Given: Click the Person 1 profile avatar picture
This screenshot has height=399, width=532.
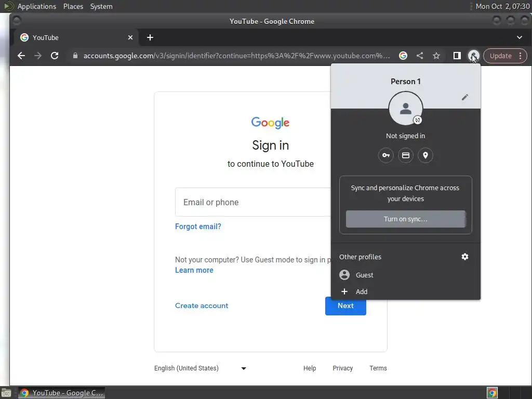Looking at the screenshot, I should 405,109.
